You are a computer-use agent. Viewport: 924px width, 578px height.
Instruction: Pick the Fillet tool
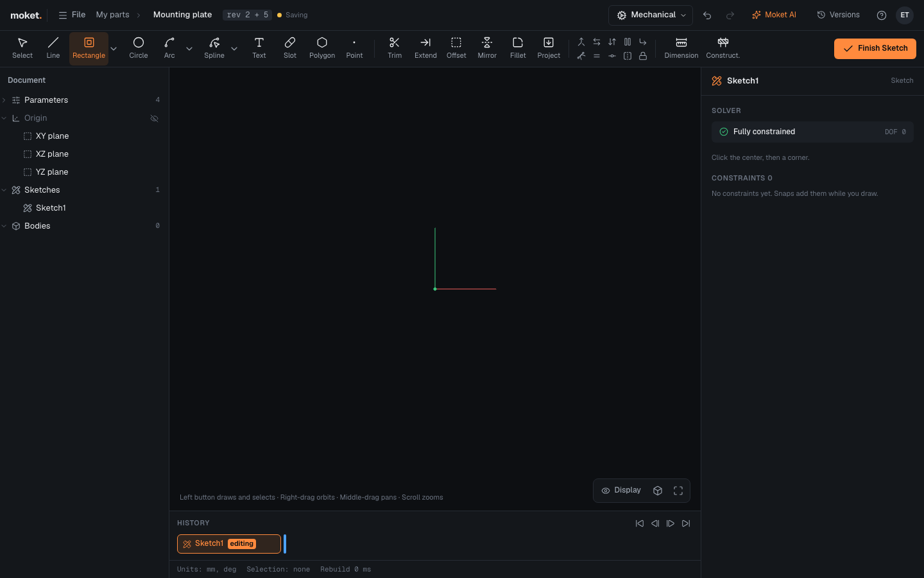point(518,48)
